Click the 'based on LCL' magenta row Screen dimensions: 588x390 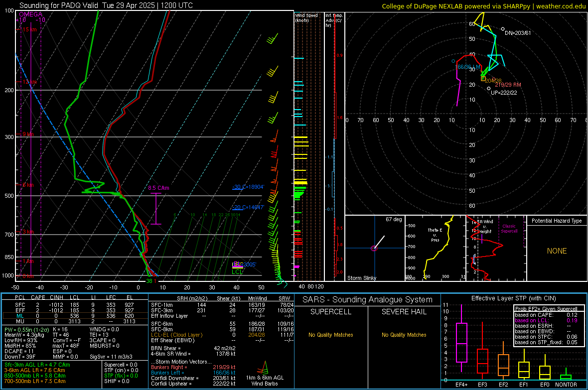546,320
